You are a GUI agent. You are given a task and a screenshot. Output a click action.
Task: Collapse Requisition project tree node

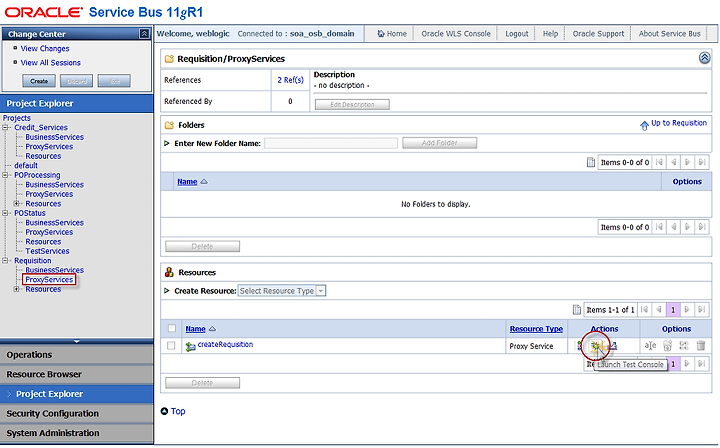pyautogui.click(x=5, y=260)
